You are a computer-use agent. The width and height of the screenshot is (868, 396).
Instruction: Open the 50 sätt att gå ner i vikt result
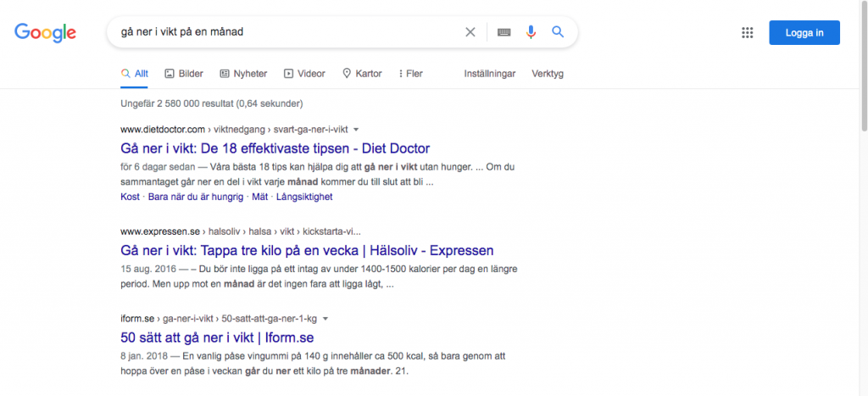(x=217, y=337)
